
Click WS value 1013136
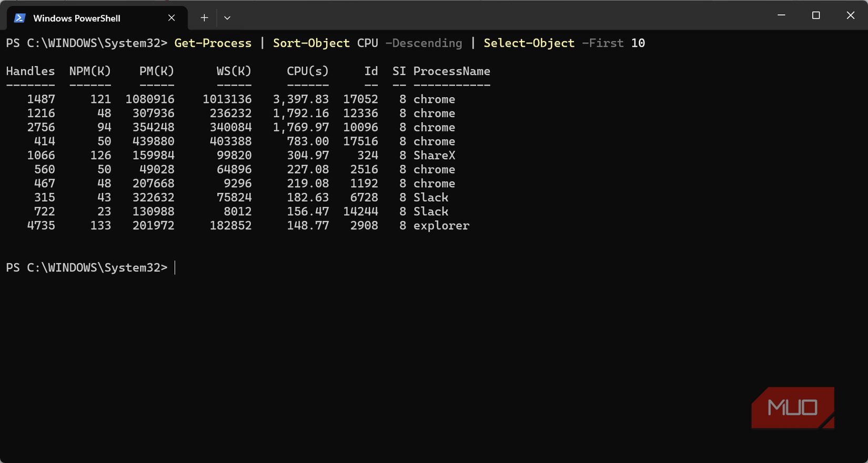(x=227, y=99)
